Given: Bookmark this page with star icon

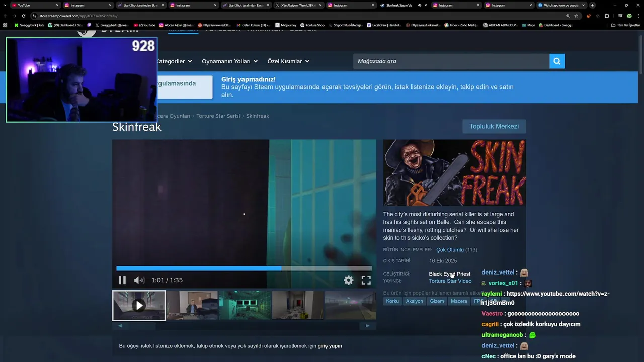Looking at the screenshot, I should point(576,16).
